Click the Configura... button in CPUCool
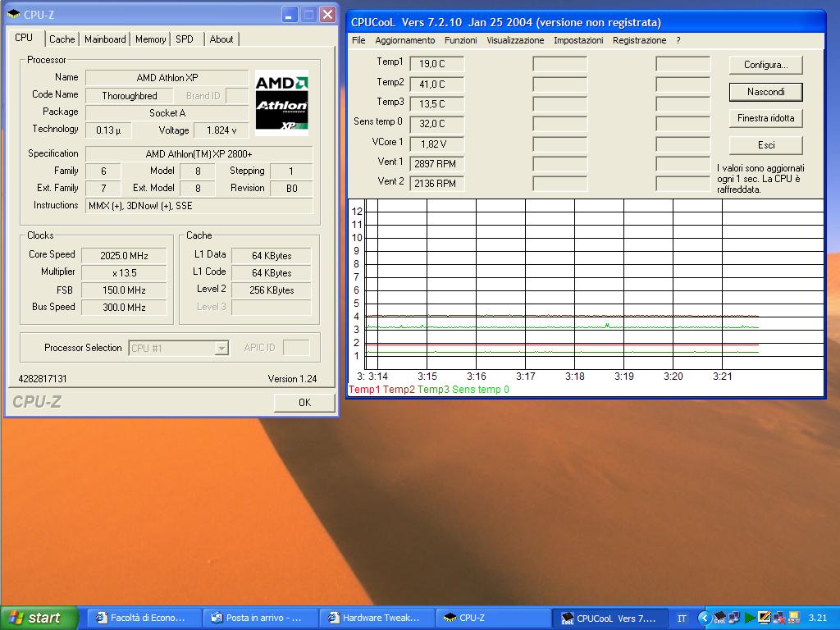840x630 pixels. 766,65
